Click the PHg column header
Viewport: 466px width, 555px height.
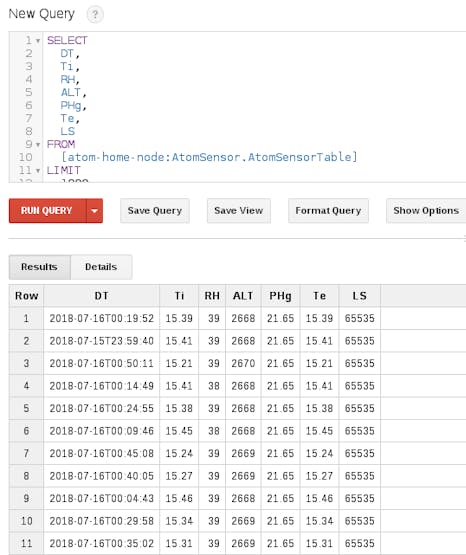280,296
